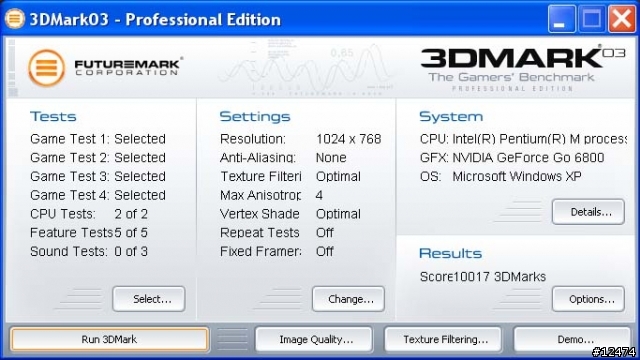Close the 3DMark03 window
The width and height of the screenshot is (640, 360).
(622, 19)
